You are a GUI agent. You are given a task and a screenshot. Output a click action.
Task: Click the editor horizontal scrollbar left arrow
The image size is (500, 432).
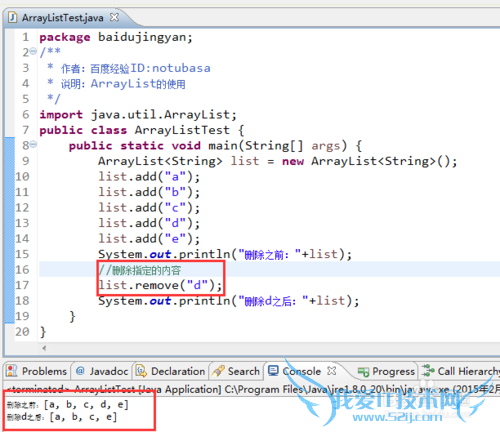pos(44,348)
